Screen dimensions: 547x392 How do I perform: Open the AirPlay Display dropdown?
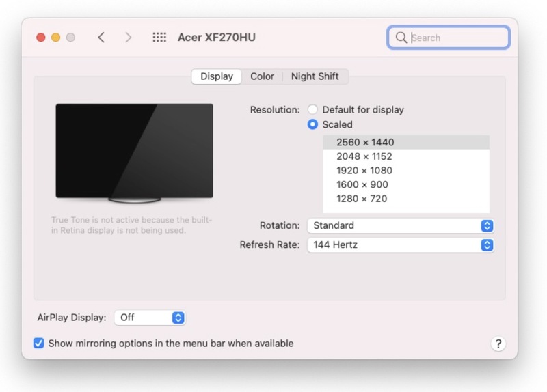(x=150, y=318)
